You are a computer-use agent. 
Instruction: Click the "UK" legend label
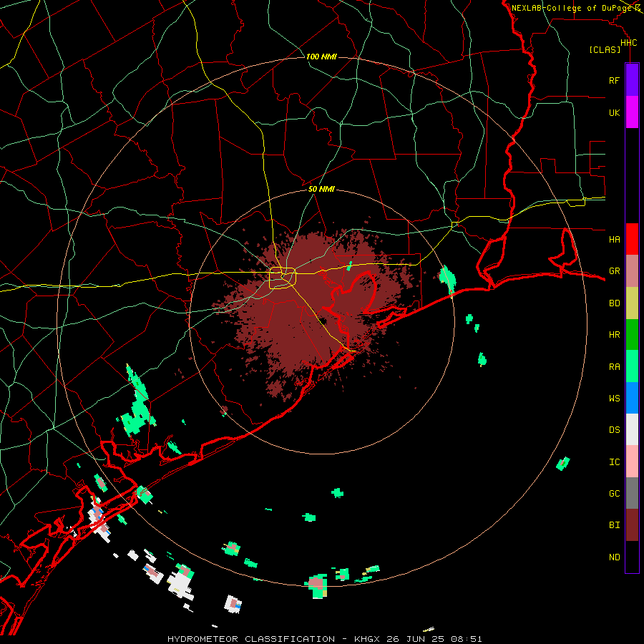[614, 112]
